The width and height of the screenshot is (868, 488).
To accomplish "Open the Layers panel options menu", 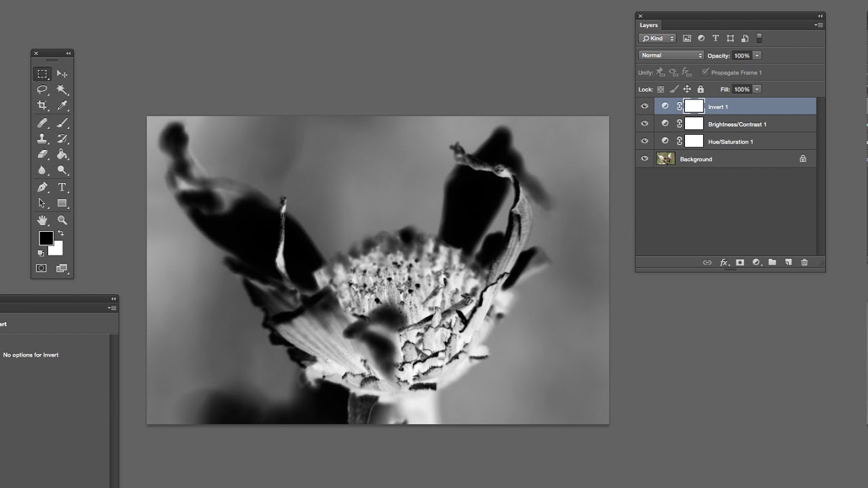I will tap(818, 25).
